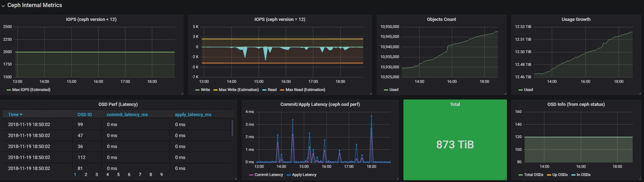Toggle the Write series in IOPS legend

coord(205,90)
